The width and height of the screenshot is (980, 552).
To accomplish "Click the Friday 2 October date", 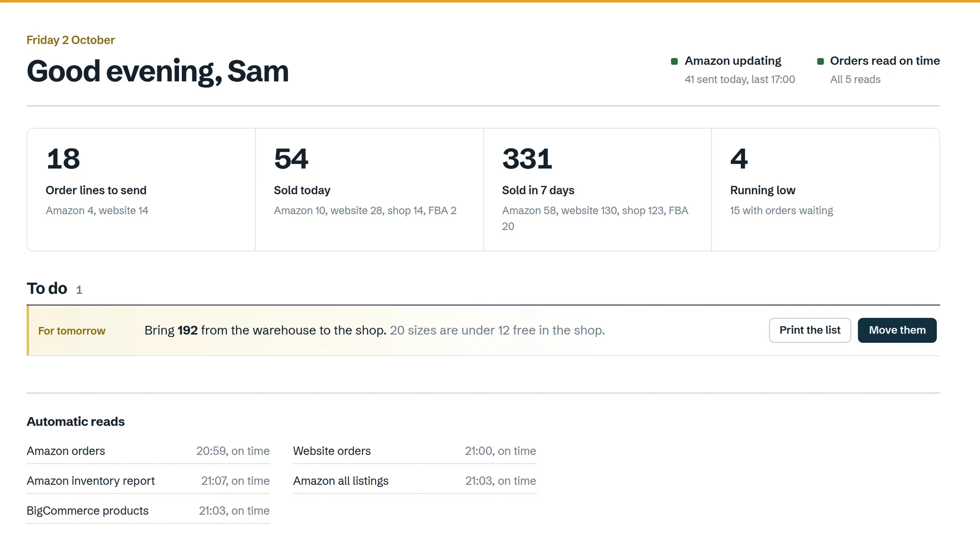I will [70, 40].
